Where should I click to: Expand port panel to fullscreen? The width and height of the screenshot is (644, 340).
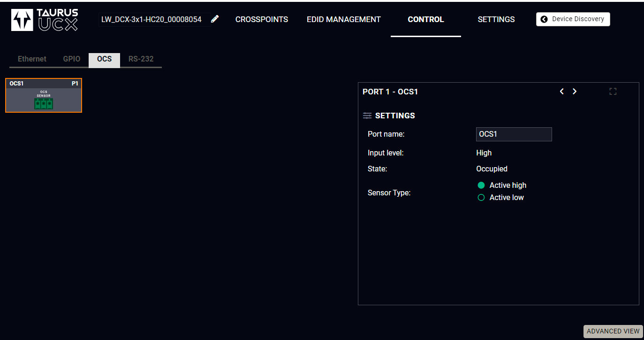coord(613,92)
